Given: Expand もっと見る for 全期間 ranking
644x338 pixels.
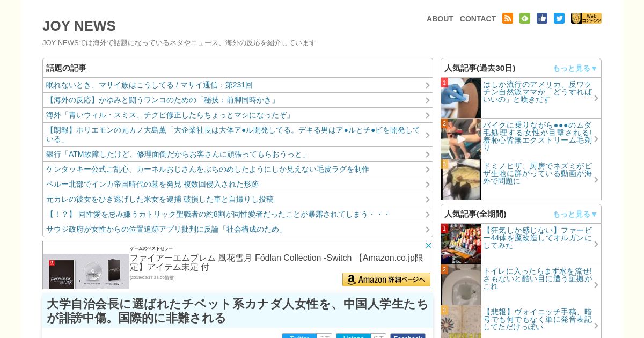Looking at the screenshot, I should click(575, 214).
